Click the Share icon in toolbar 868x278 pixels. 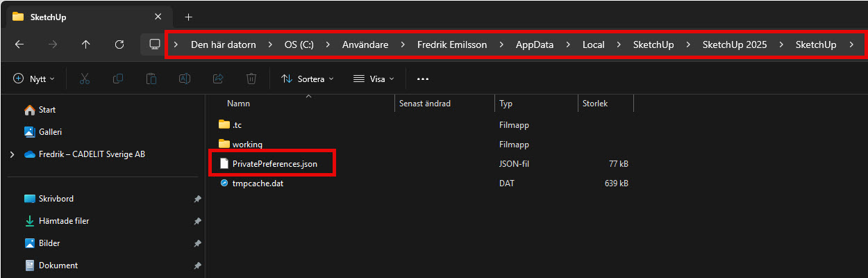point(218,79)
